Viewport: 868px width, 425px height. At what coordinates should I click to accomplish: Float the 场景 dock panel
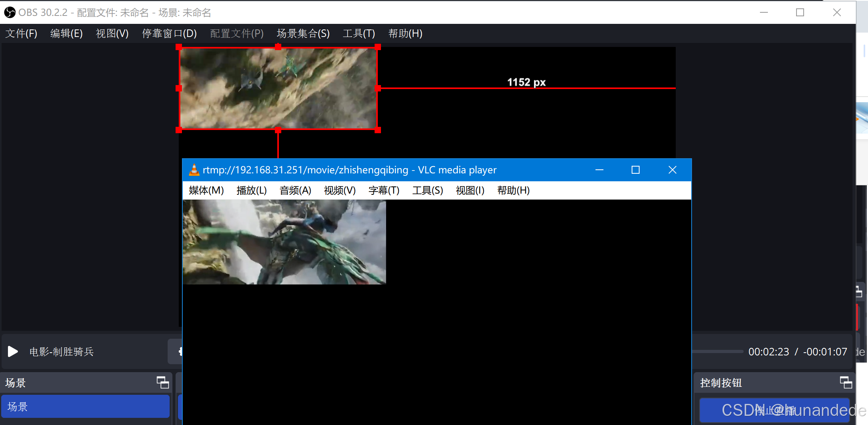(162, 382)
